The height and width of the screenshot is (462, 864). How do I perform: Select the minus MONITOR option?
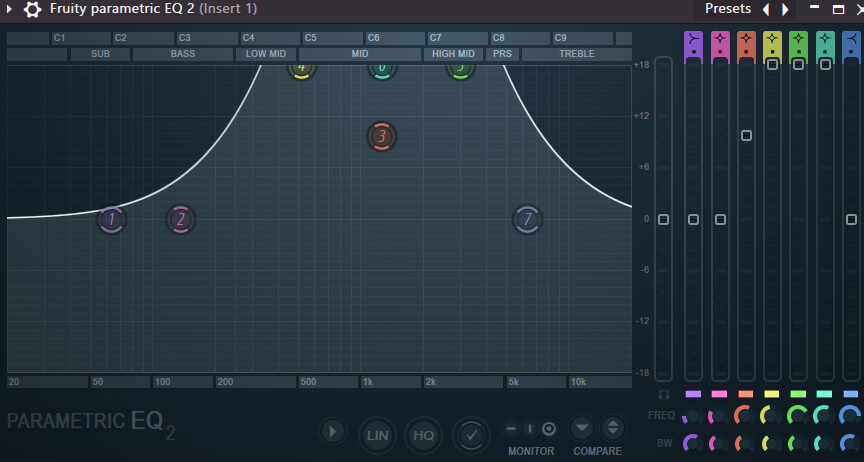click(511, 429)
